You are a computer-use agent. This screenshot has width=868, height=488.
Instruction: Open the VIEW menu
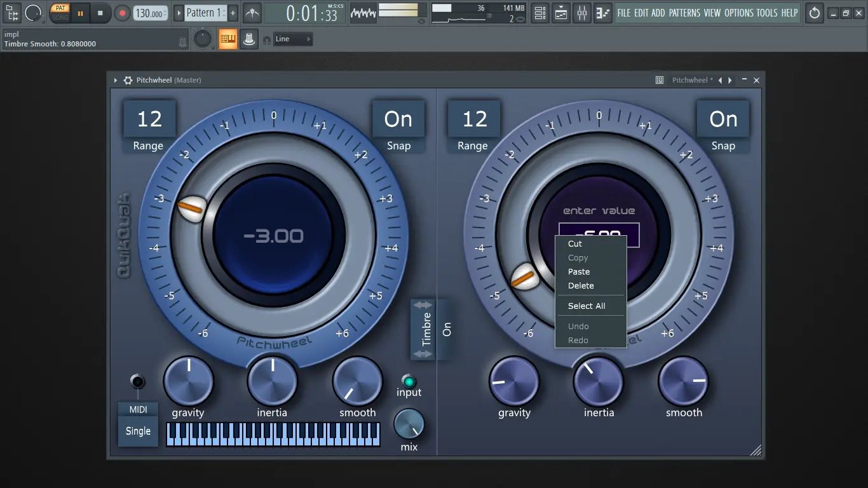click(x=712, y=13)
